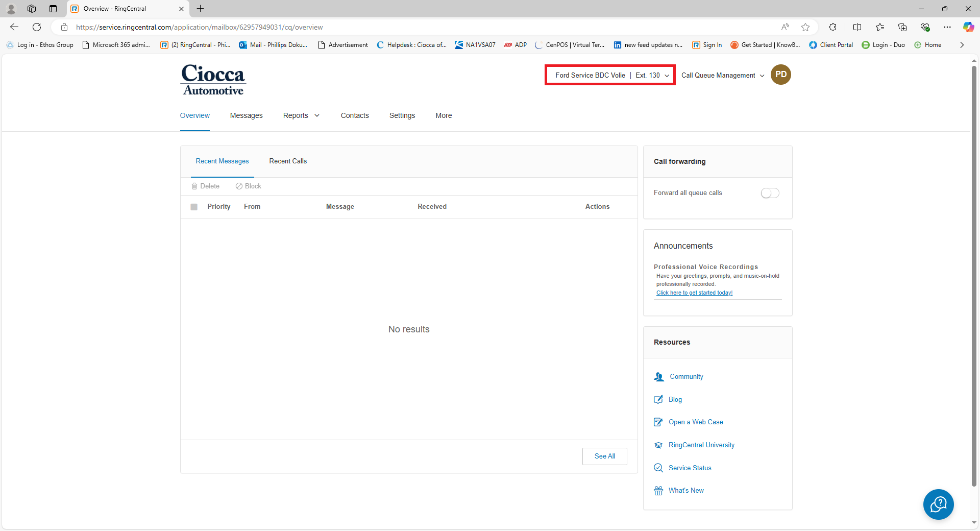Open the tab actions menu icon
Image resolution: width=980 pixels, height=531 pixels.
click(53, 9)
